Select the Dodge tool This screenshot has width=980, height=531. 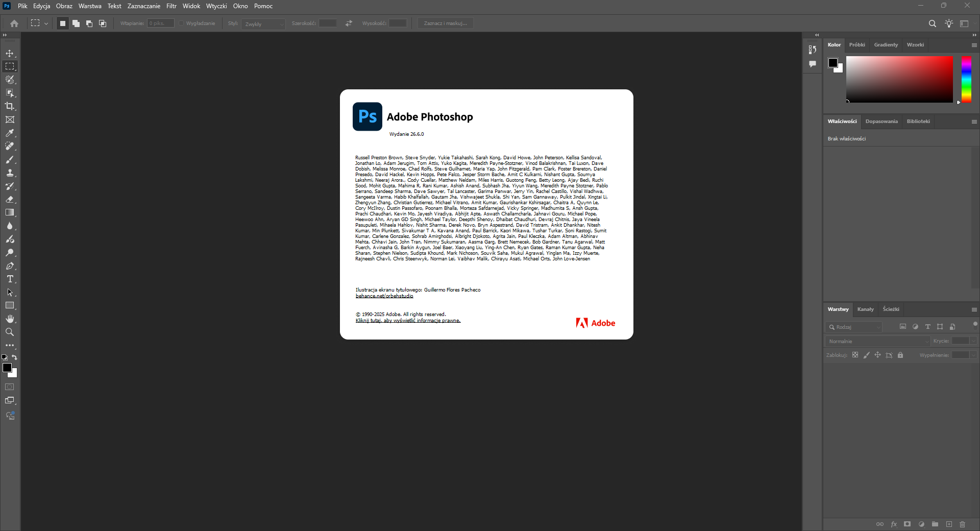10,252
